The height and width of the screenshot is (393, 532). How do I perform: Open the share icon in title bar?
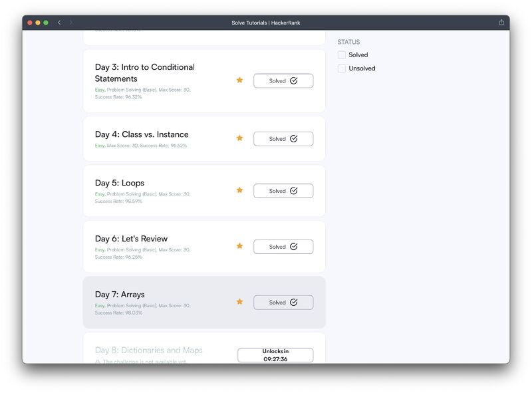501,23
